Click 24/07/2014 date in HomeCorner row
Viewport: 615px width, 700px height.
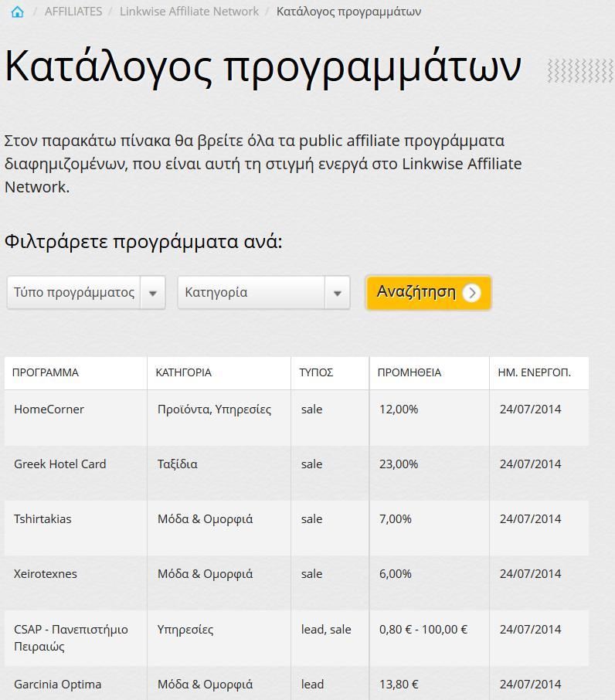click(x=530, y=409)
